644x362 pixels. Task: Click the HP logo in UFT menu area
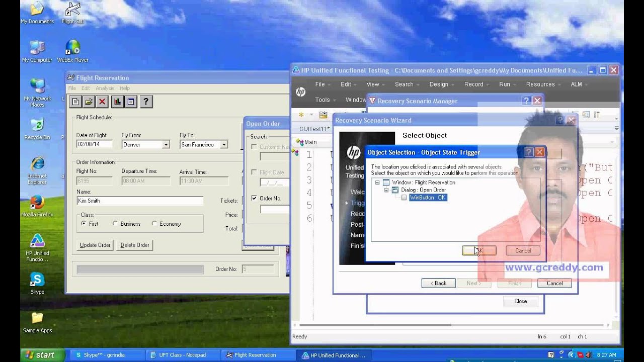pos(301,92)
